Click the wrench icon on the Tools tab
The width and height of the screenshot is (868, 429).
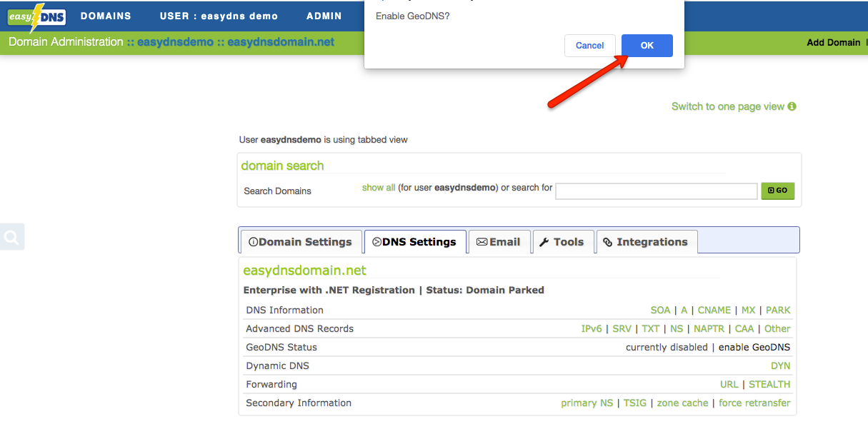[x=546, y=242]
